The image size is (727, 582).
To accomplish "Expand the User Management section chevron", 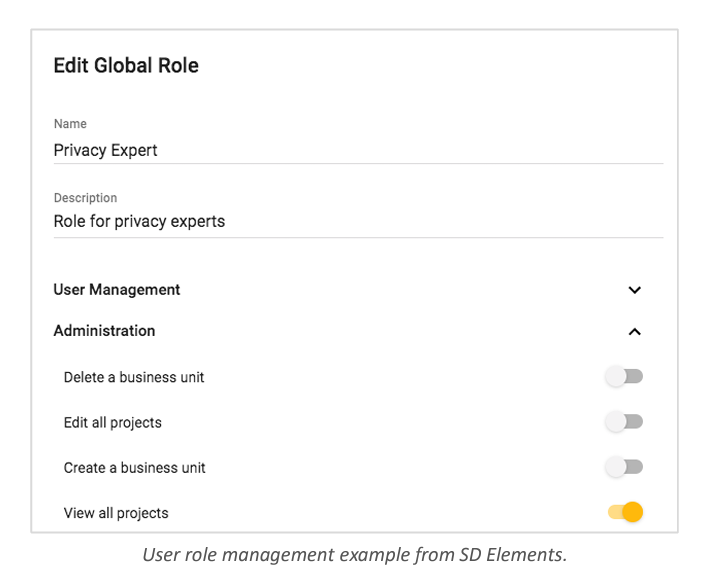I will pos(634,290).
